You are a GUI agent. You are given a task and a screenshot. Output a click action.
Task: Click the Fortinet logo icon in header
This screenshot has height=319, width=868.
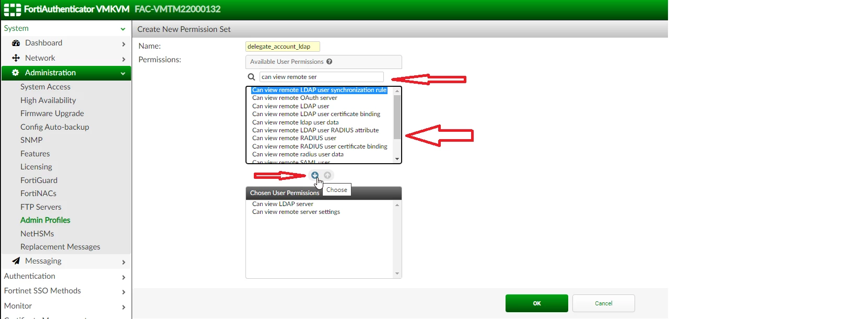pyautogui.click(x=12, y=9)
